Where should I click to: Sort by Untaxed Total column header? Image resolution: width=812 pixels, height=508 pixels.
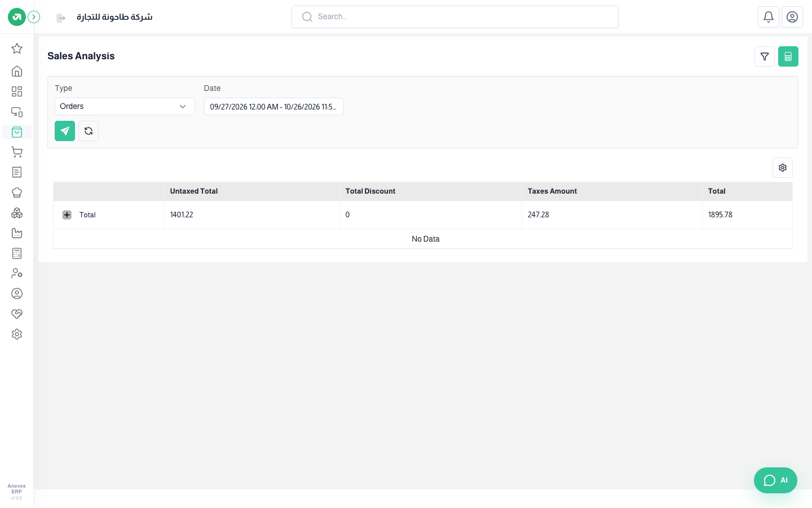[x=194, y=191]
